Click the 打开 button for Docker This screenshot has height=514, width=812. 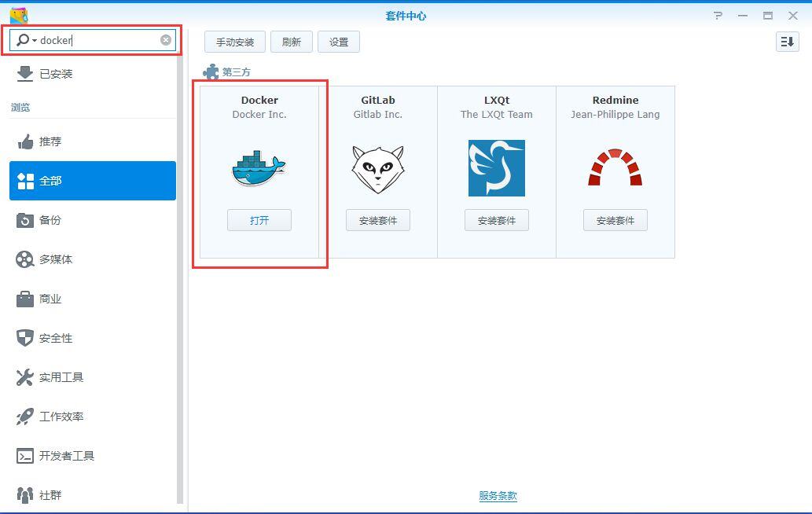(x=259, y=221)
